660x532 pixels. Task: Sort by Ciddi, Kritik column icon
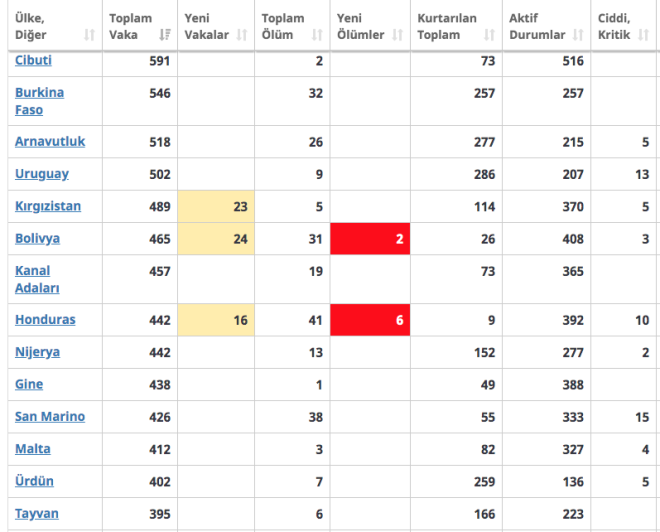(643, 36)
